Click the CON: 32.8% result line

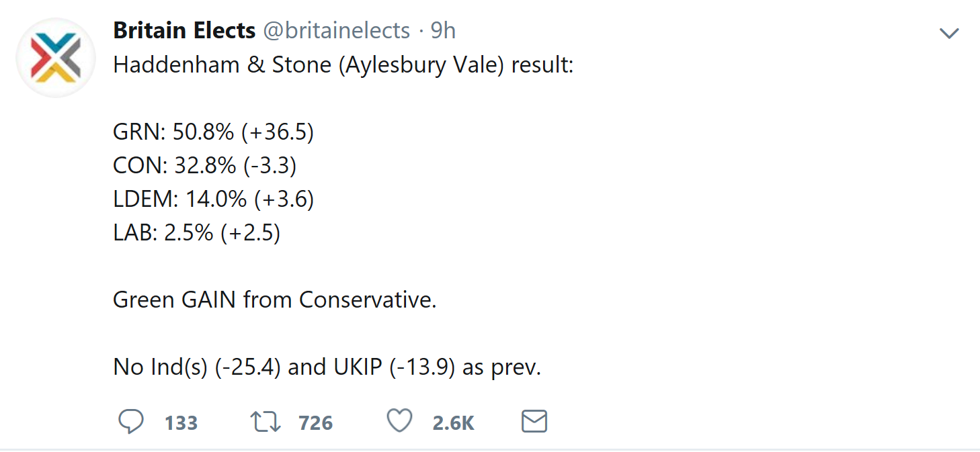tap(204, 166)
